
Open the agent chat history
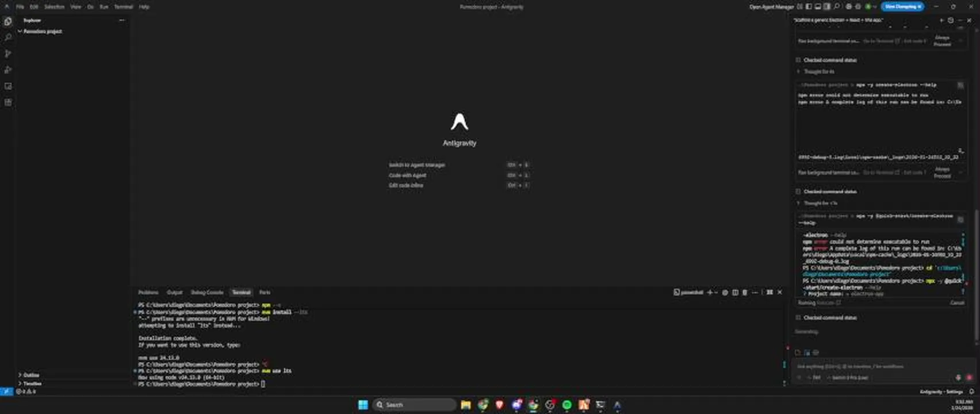[951, 20]
